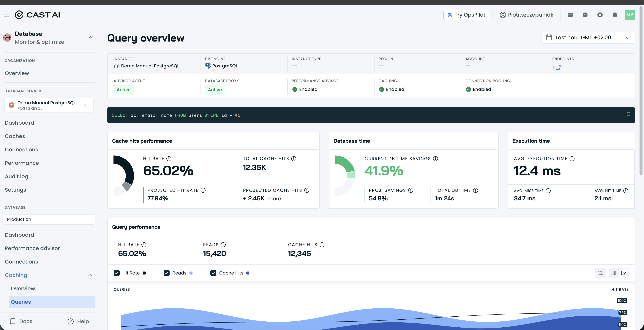Open the hamburger navigation menu

(7, 15)
